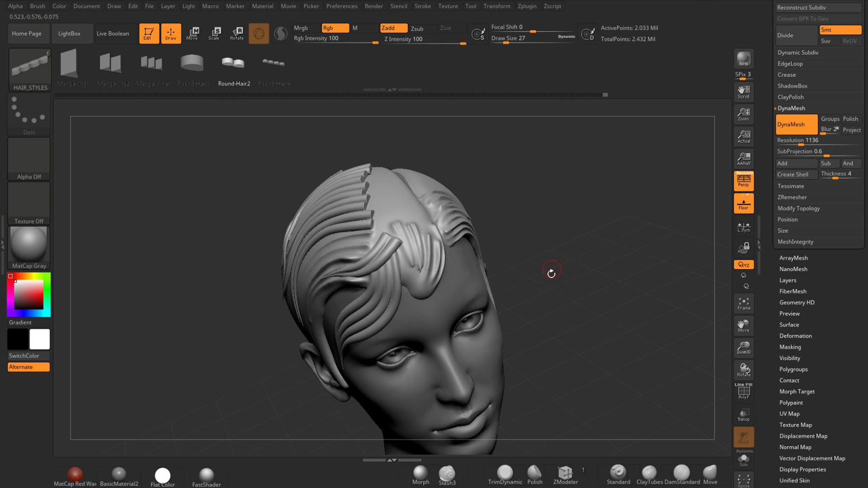The image size is (868, 488).
Task: Expand the Masking subpalette
Action: point(790,347)
